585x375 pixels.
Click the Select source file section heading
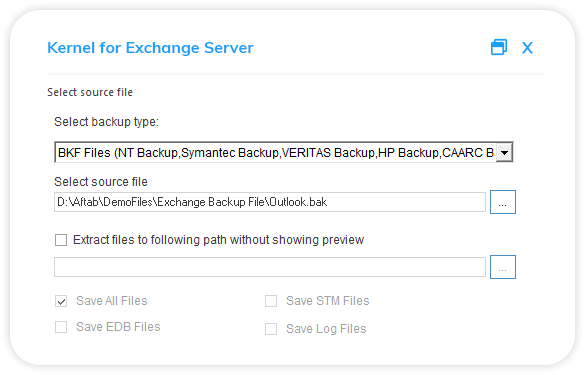coord(90,92)
